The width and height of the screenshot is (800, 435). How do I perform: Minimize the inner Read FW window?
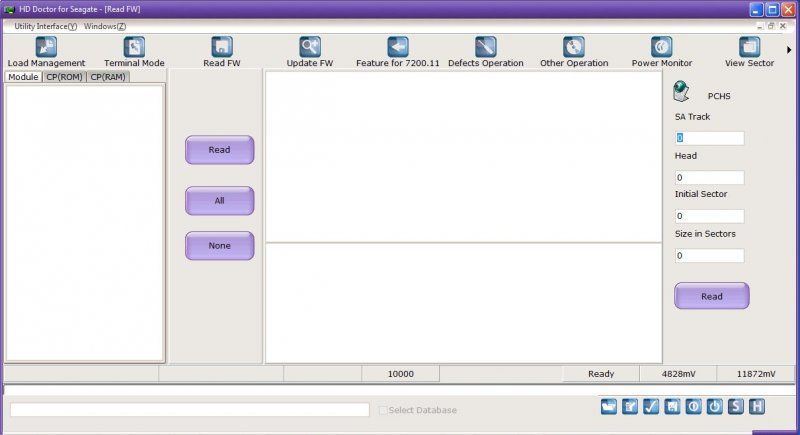click(760, 26)
